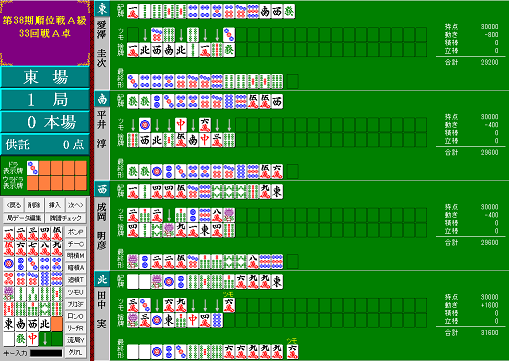
Task: Pick the 北 north wind tile in palette
Action: (45, 324)
